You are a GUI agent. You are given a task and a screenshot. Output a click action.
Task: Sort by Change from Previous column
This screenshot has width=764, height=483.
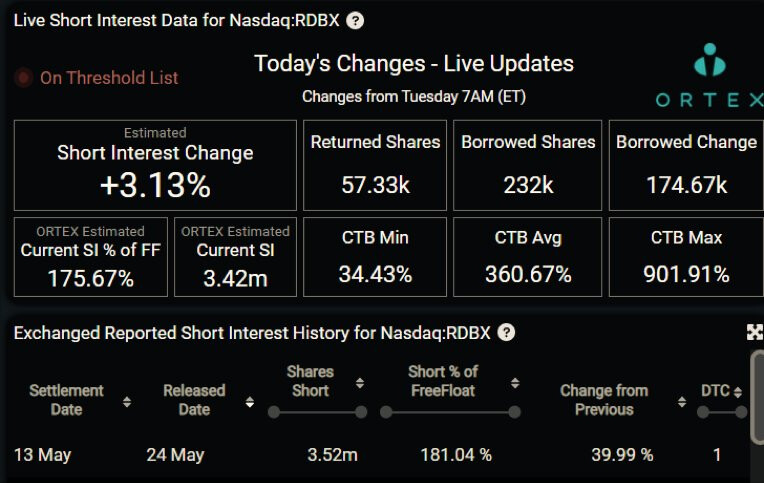coord(682,402)
